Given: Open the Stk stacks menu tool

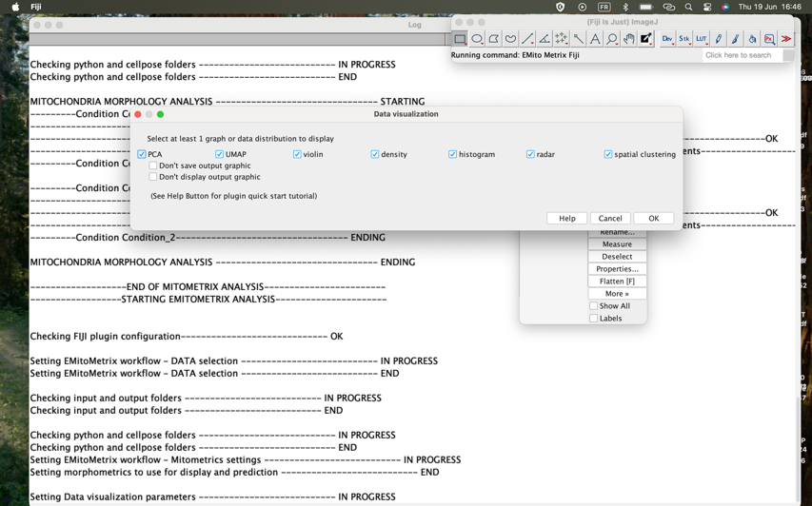Looking at the screenshot, I should pyautogui.click(x=684, y=39).
